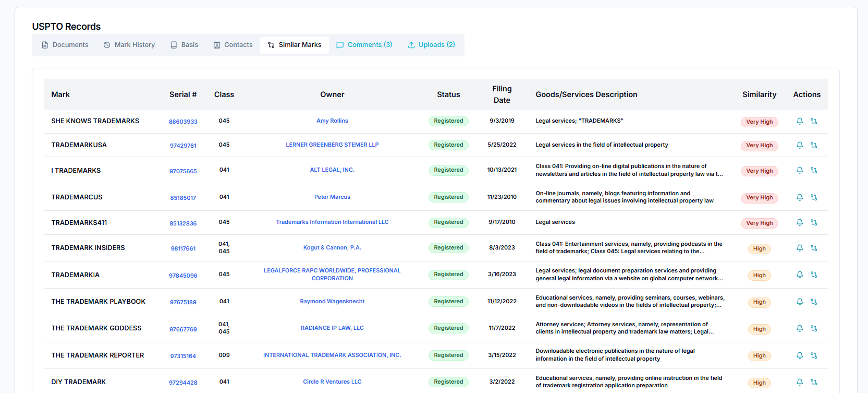Select the Similar Marks tab
868x393 pixels.
point(295,45)
